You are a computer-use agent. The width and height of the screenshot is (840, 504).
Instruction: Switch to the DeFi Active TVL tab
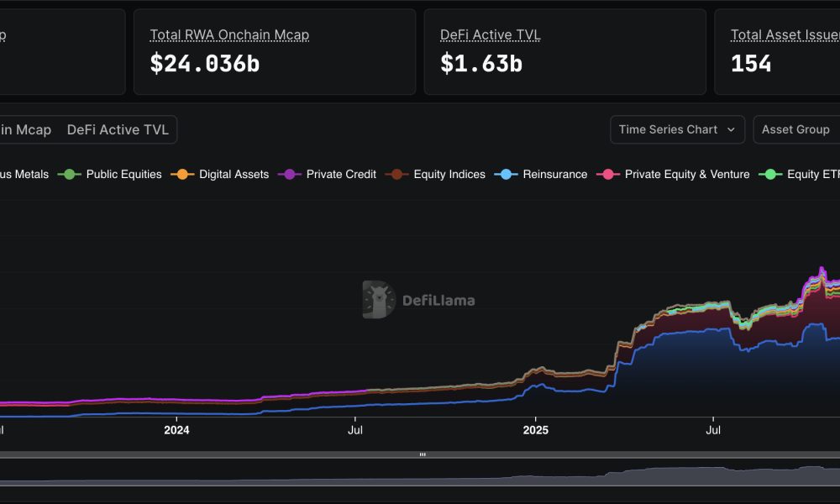pyautogui.click(x=118, y=129)
